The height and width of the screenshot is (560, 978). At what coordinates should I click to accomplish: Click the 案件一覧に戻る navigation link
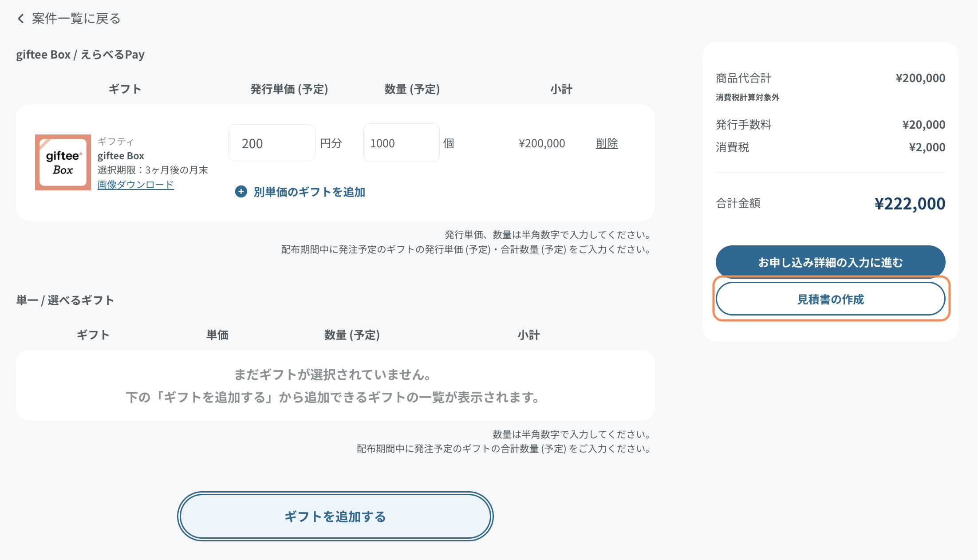pyautogui.click(x=75, y=19)
